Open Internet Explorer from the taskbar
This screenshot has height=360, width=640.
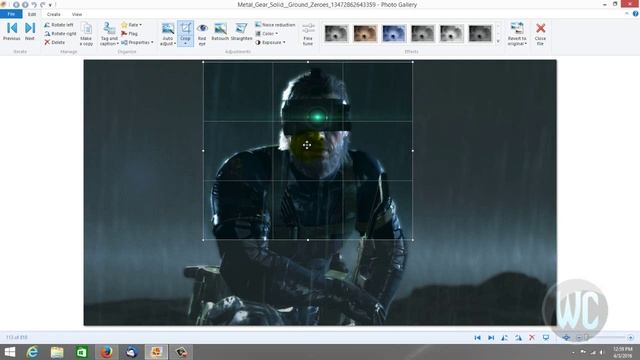(x=32, y=352)
